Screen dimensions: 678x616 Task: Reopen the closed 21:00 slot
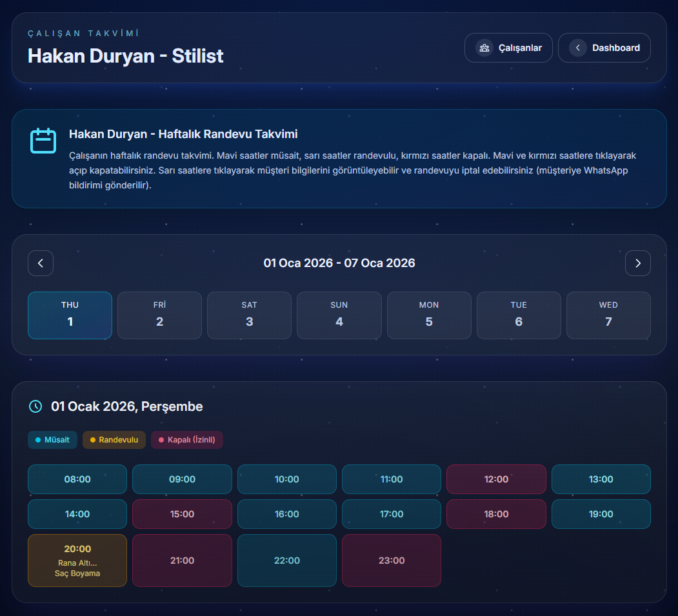coord(182,560)
